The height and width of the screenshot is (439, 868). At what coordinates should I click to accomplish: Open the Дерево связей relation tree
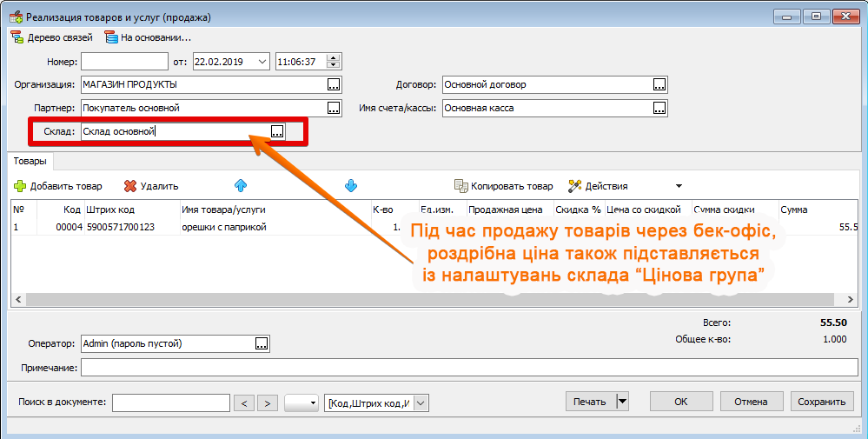pos(52,37)
